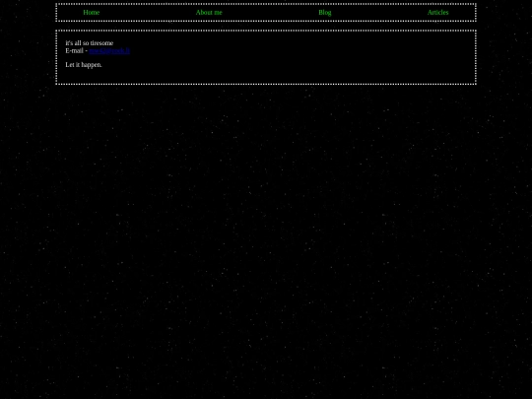Click the "E-mail -" label text
The image size is (532, 399).
point(76,51)
